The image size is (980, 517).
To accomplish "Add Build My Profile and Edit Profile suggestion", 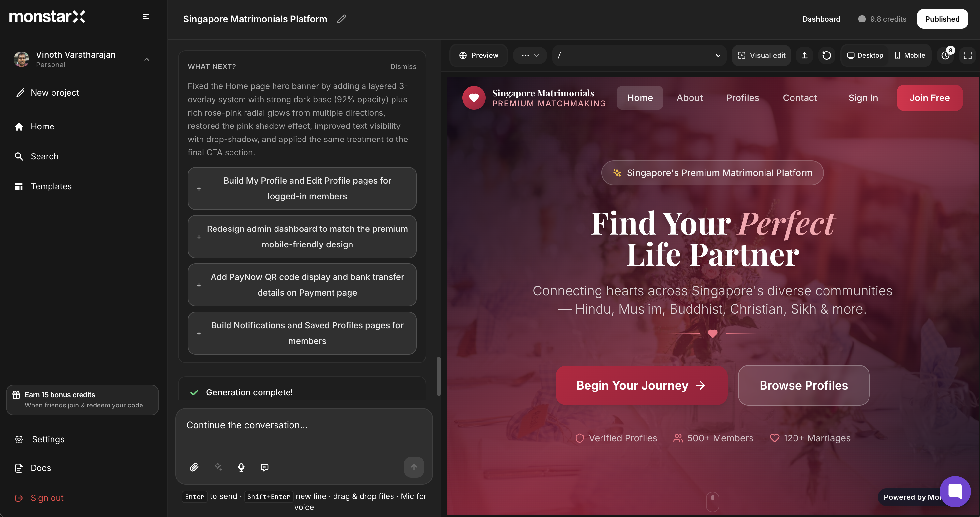I will (302, 188).
